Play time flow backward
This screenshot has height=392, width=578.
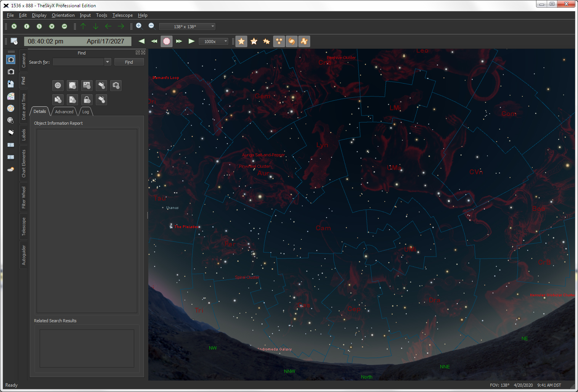141,41
